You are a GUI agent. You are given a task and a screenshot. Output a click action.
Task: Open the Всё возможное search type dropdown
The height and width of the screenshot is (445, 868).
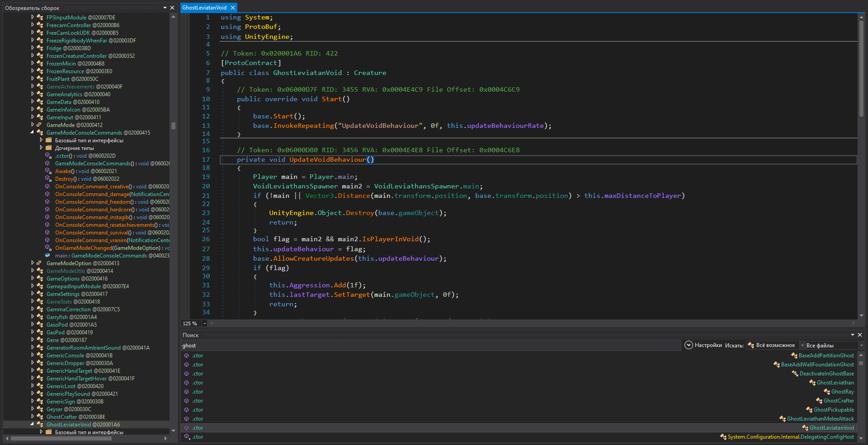click(802, 346)
